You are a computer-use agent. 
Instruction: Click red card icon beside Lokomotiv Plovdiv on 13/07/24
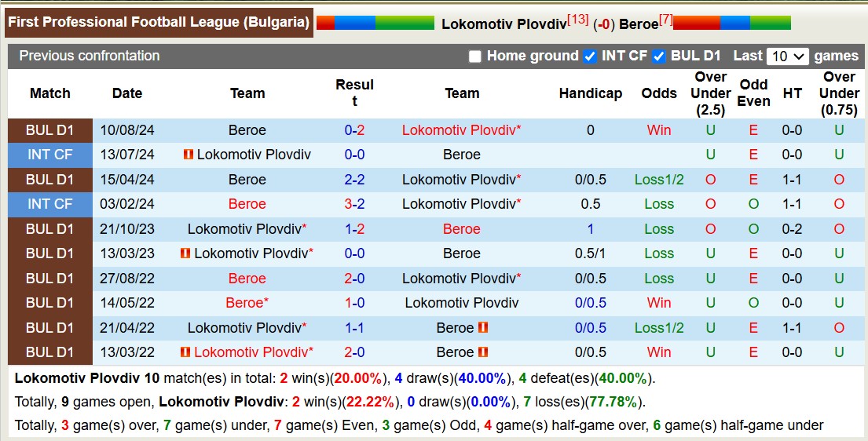(189, 155)
